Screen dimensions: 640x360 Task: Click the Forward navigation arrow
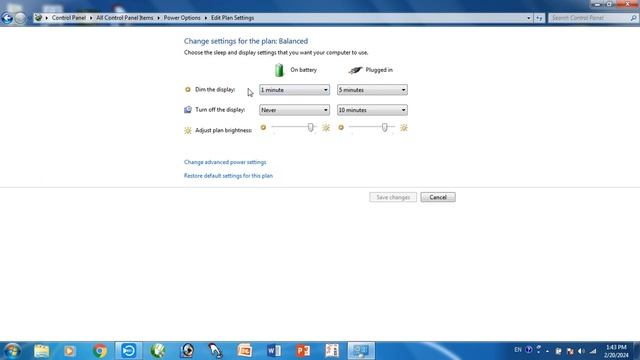[20, 18]
